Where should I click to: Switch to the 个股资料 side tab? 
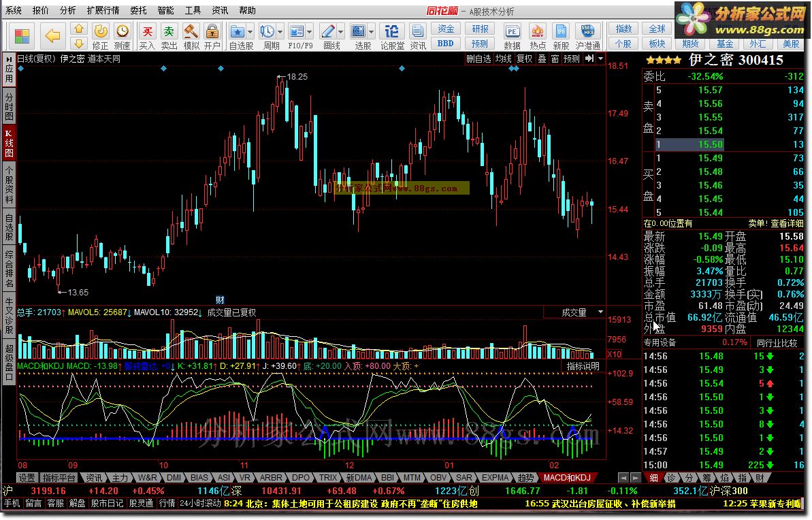tap(10, 184)
